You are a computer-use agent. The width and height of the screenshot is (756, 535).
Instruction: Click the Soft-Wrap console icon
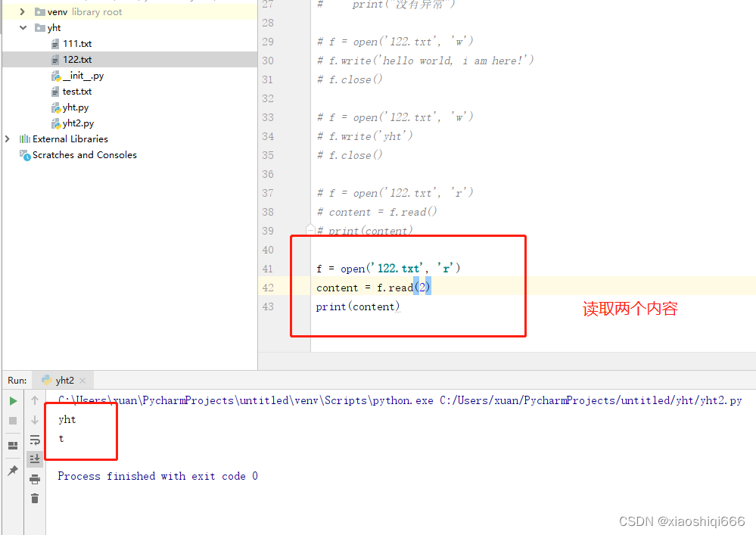(35, 440)
